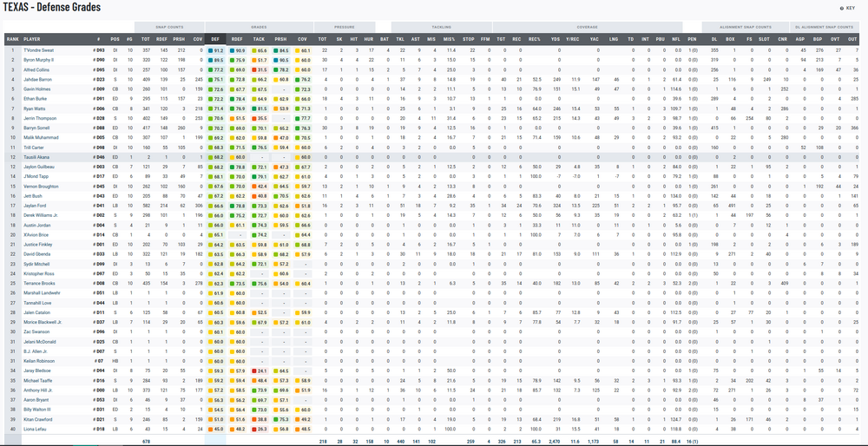The image size is (868, 446).
Task: Select Jahdae Barron's name link
Action: pyautogui.click(x=38, y=79)
